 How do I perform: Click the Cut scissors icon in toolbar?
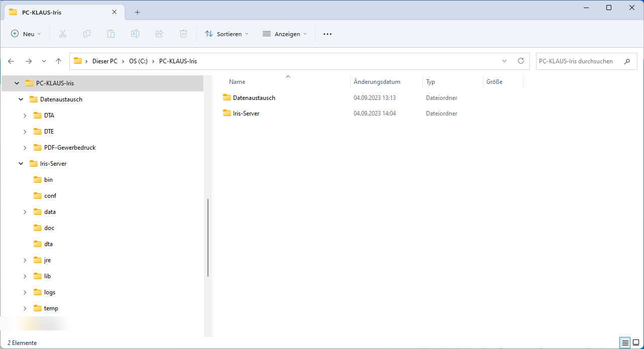pos(63,34)
